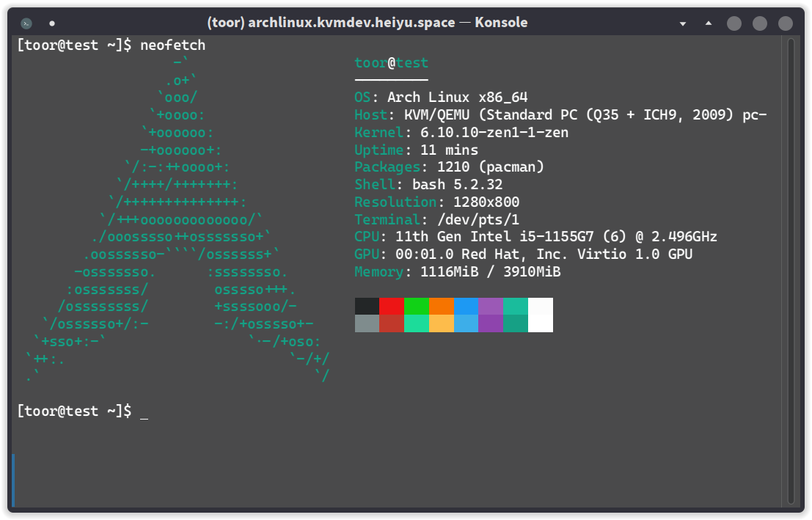Click the 'Packages: 1210 (pacman)' line
812x520 pixels.
[x=450, y=167]
